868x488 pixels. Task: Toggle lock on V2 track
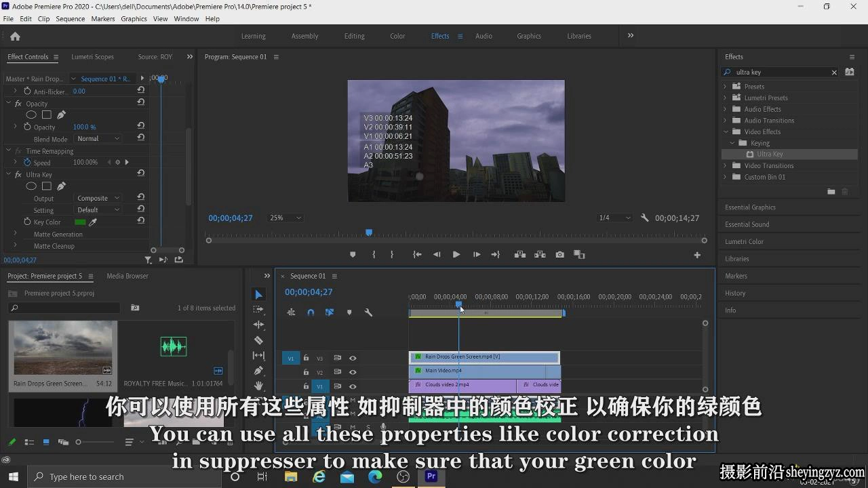pyautogui.click(x=306, y=372)
